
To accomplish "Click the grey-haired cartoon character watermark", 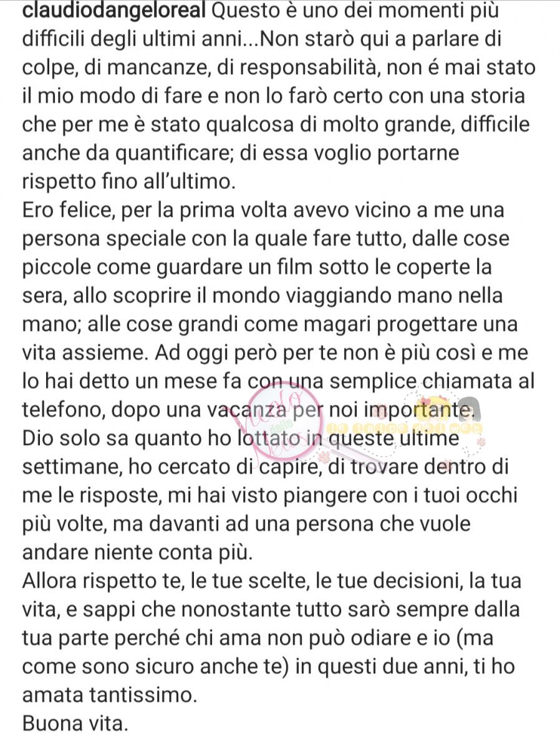I will (468, 408).
